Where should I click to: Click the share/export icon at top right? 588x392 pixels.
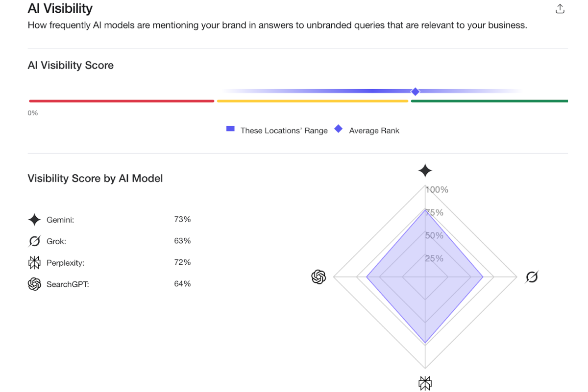pos(560,9)
